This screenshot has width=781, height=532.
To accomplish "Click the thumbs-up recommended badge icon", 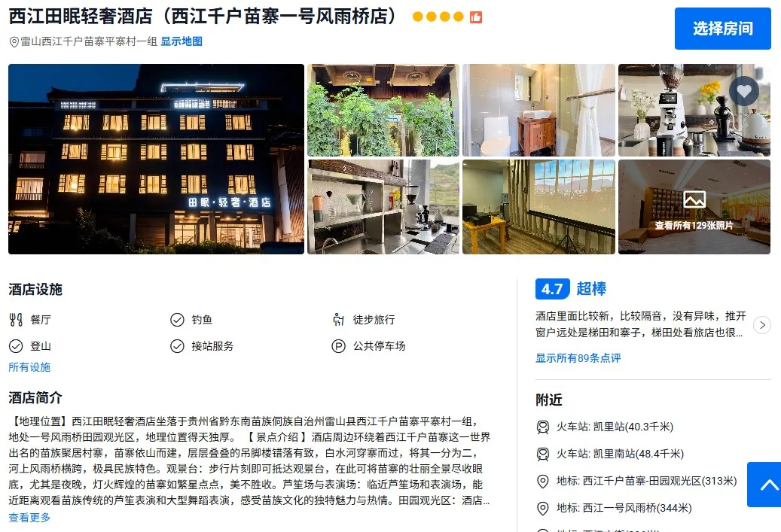I will pyautogui.click(x=476, y=17).
